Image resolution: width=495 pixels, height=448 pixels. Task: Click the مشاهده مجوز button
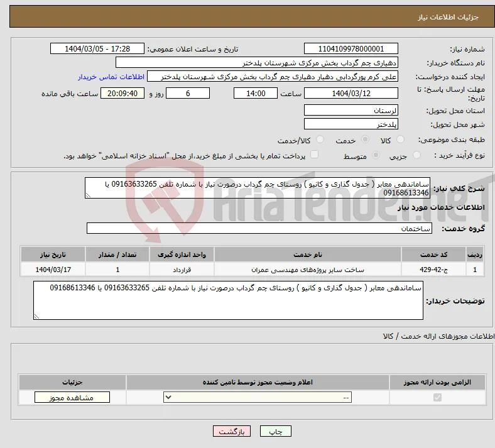(x=72, y=397)
